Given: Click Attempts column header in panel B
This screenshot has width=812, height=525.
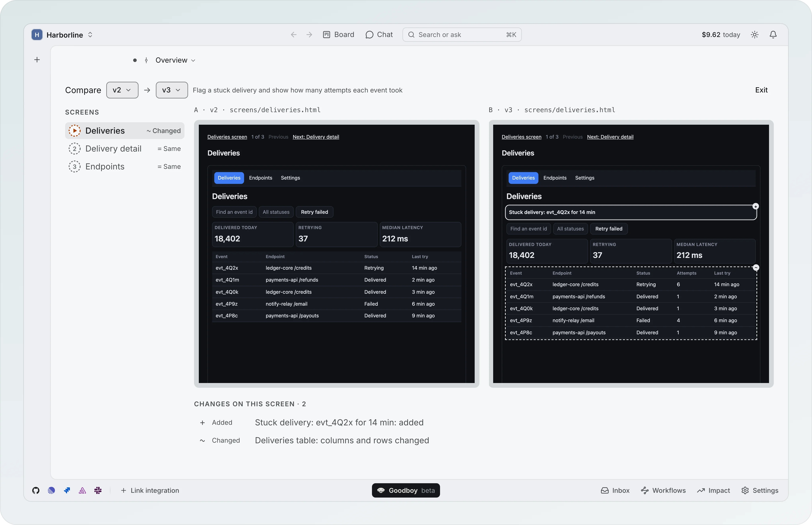Looking at the screenshot, I should [x=686, y=273].
